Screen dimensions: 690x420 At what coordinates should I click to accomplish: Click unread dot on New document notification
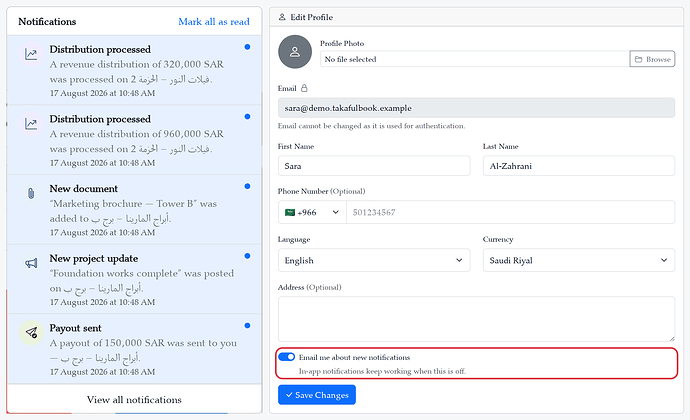point(247,186)
